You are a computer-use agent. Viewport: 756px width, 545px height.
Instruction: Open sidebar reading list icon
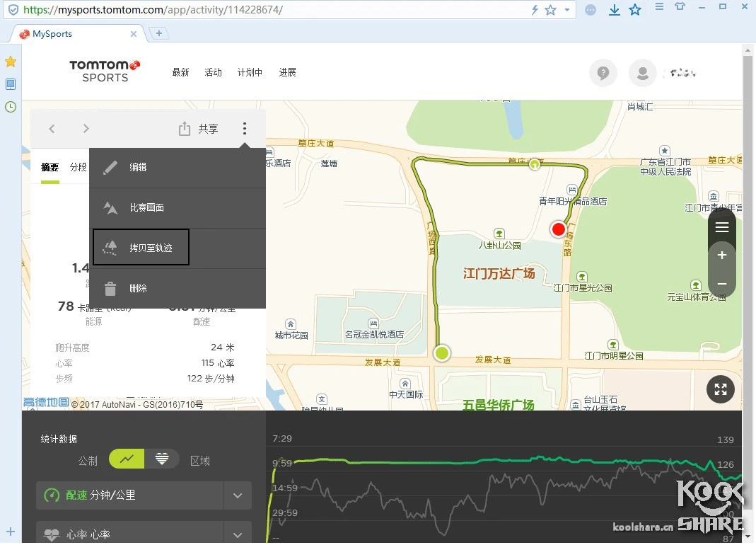[11, 84]
